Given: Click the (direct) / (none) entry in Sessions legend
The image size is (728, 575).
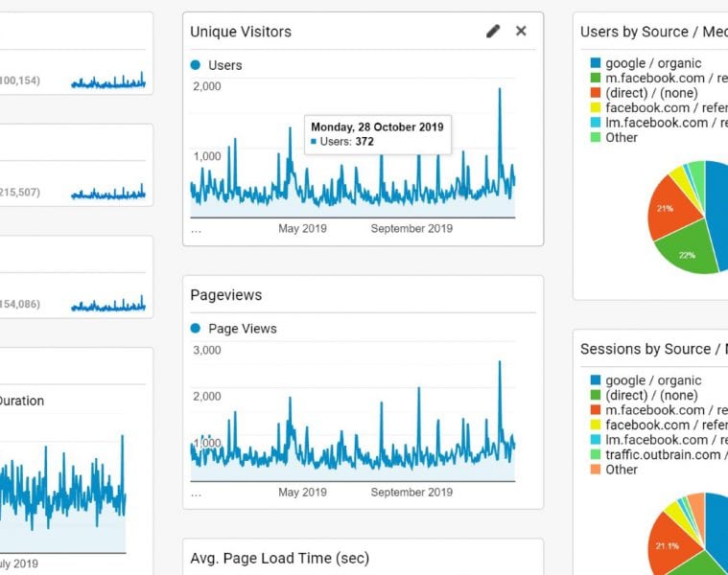Looking at the screenshot, I should (651, 396).
